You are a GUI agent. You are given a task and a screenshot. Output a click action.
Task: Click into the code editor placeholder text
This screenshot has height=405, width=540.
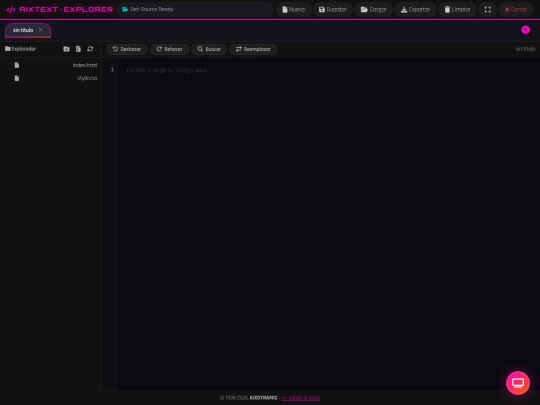coord(168,70)
